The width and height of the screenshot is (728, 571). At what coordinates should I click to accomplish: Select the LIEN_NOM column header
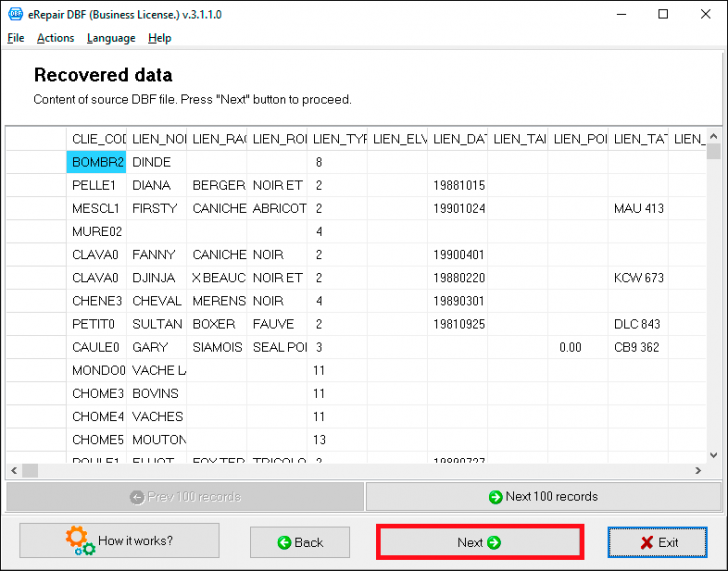156,139
